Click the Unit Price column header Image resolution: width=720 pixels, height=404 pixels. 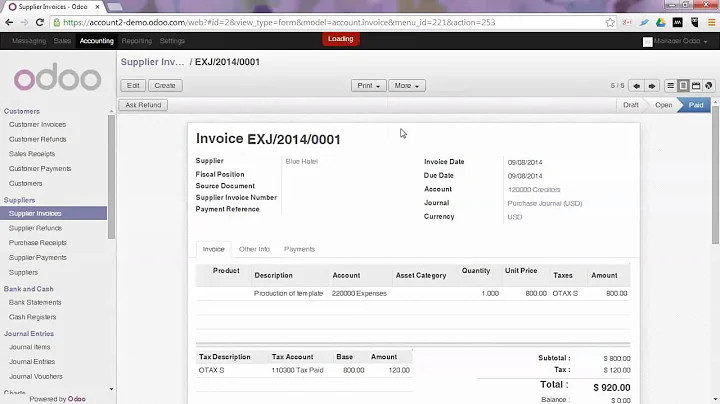coord(521,271)
